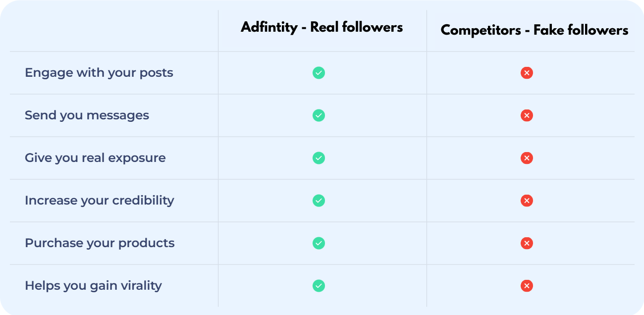Screen dimensions: 644x315
Task: Select the Adfintity - Real followers column header
Action: tap(322, 27)
